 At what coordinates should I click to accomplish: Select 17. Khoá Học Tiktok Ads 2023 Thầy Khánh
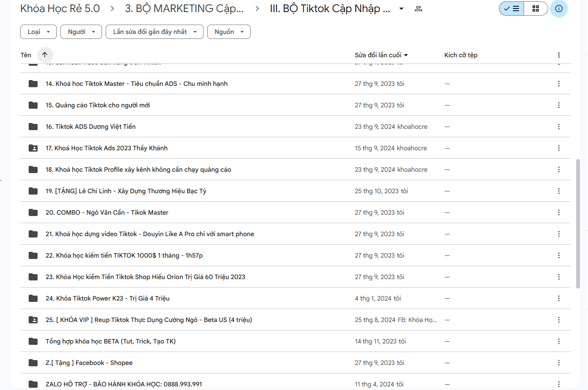[x=107, y=148]
